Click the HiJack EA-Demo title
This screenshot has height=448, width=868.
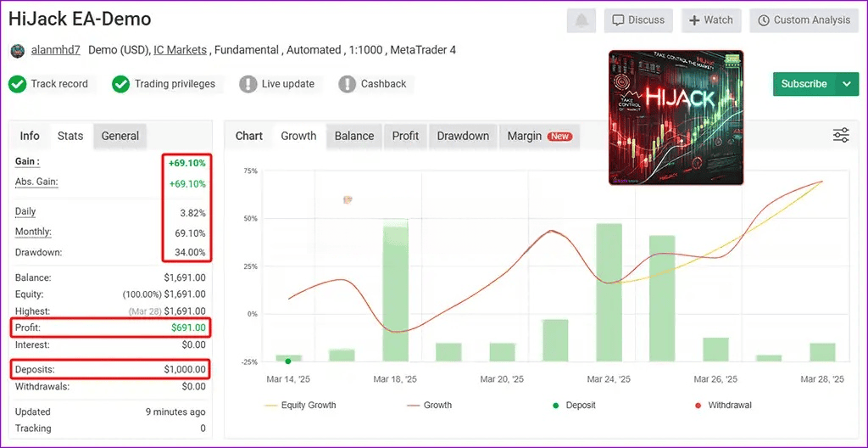coord(80,20)
